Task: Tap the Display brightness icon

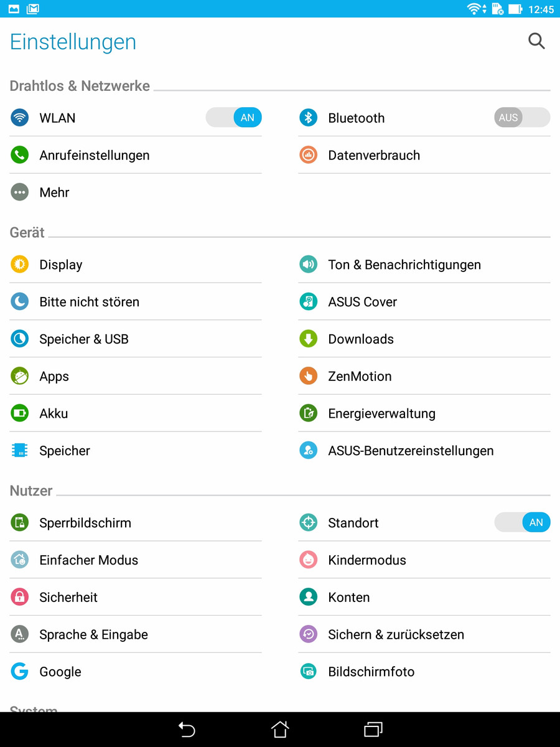Action: (x=20, y=265)
